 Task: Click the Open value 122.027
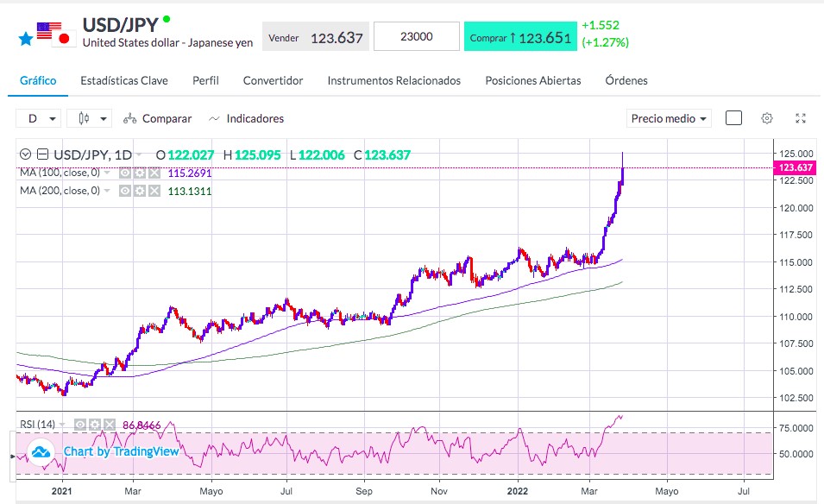[x=191, y=155]
